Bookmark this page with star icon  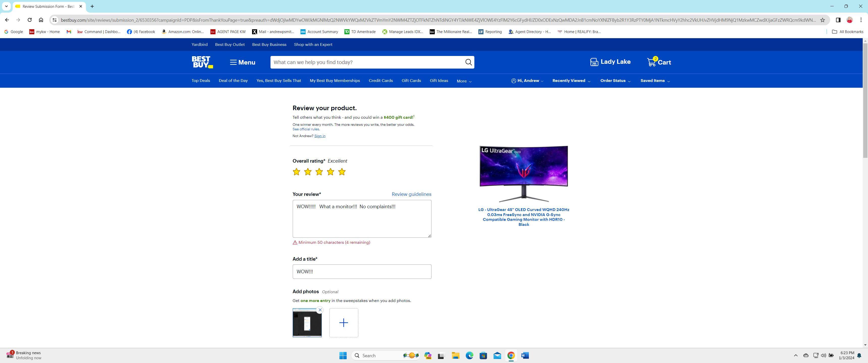point(823,20)
